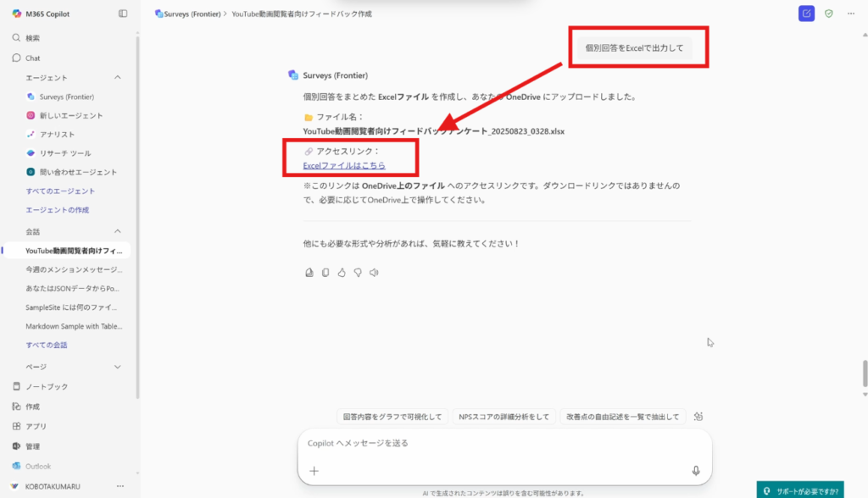The image size is (868, 498).
Task: Give the response a thumbs up
Action: tap(342, 273)
